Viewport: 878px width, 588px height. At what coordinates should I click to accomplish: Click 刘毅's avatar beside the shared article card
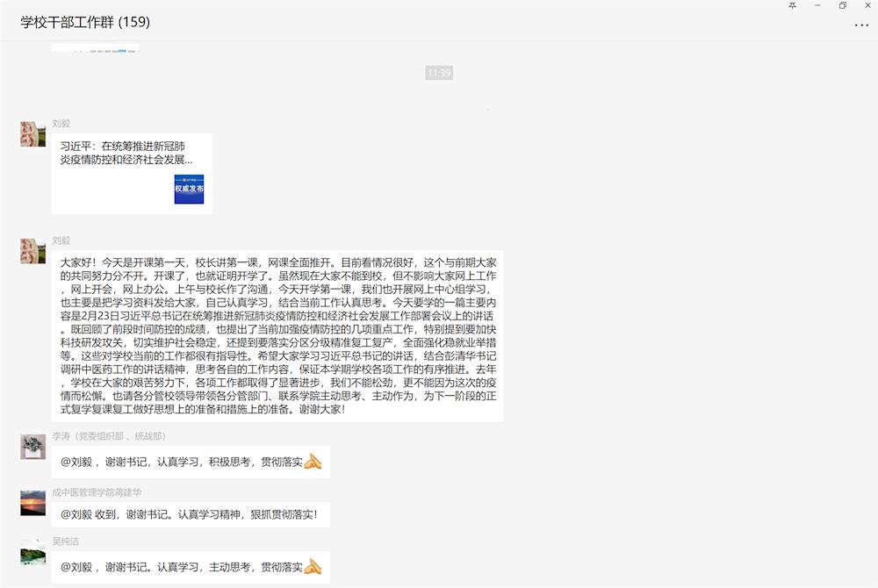[33, 134]
